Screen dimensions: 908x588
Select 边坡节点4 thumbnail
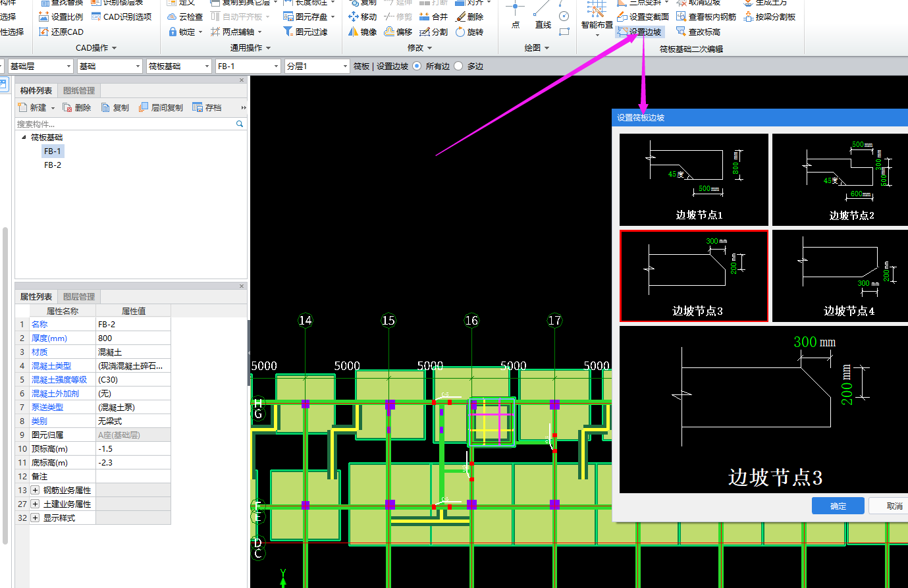point(840,276)
